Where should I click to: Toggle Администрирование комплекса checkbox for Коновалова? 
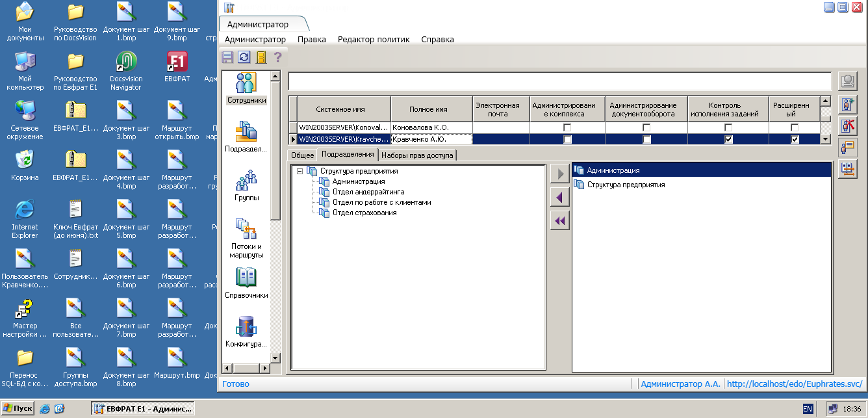(567, 127)
